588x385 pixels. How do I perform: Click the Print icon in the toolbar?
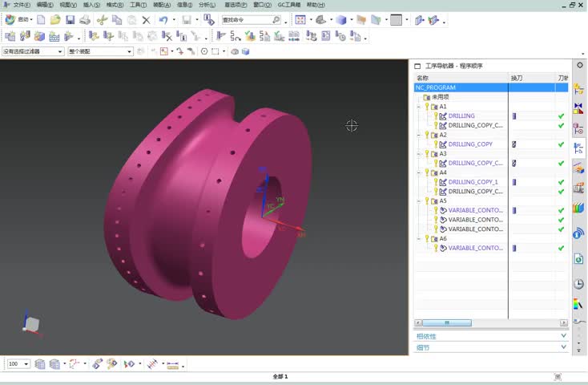(x=85, y=20)
